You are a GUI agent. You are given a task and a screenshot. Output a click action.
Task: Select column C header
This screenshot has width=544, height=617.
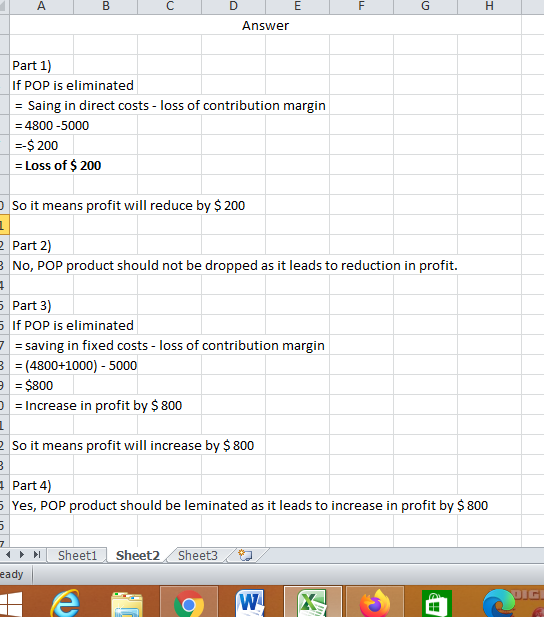(x=170, y=6)
